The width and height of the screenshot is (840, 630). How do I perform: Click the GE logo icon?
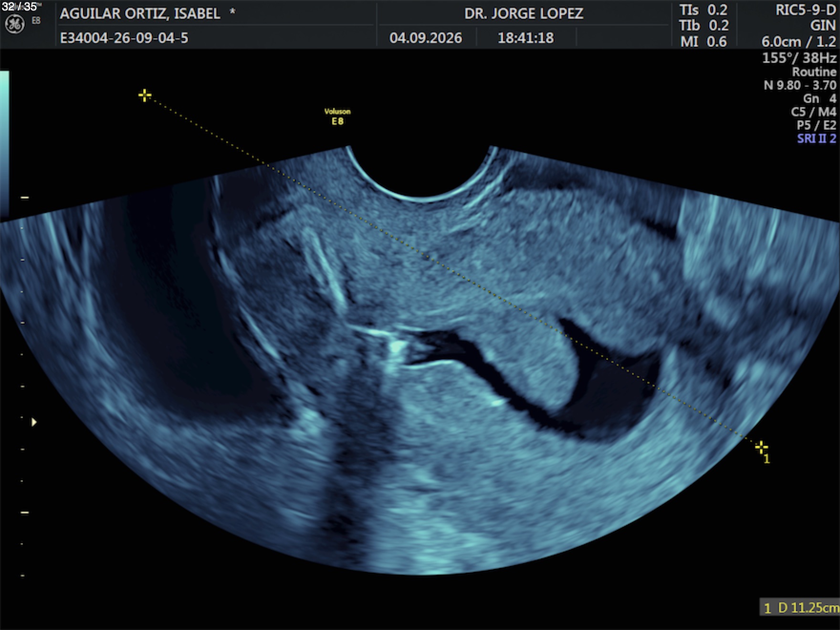pos(14,24)
